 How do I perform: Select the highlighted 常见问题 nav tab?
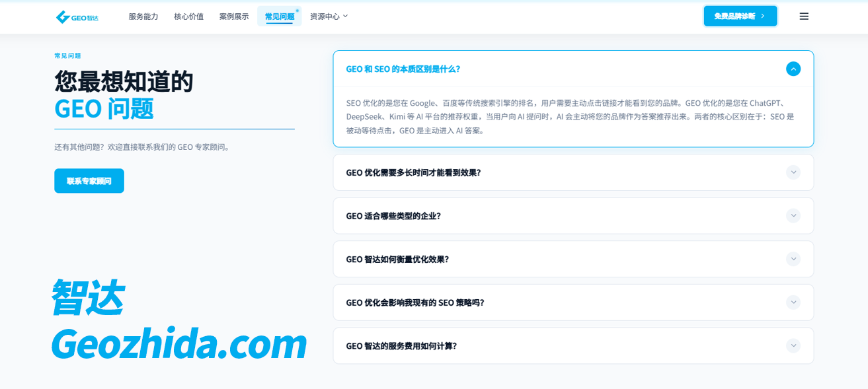click(279, 17)
